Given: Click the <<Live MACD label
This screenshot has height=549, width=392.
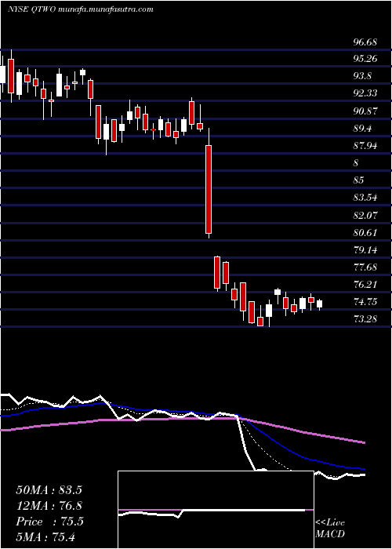Looking at the screenshot, I should (x=330, y=529).
